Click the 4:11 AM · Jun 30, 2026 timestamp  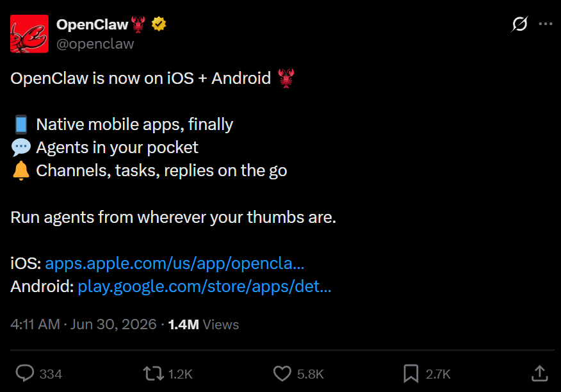click(x=83, y=324)
